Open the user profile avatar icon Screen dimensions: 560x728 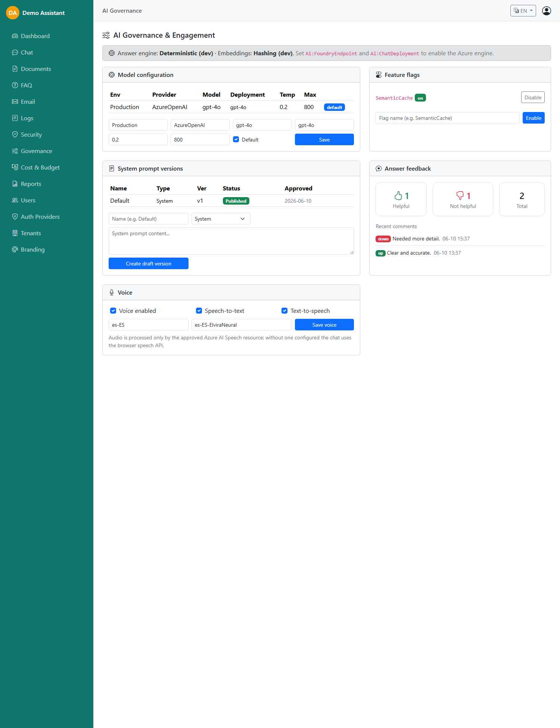point(547,11)
